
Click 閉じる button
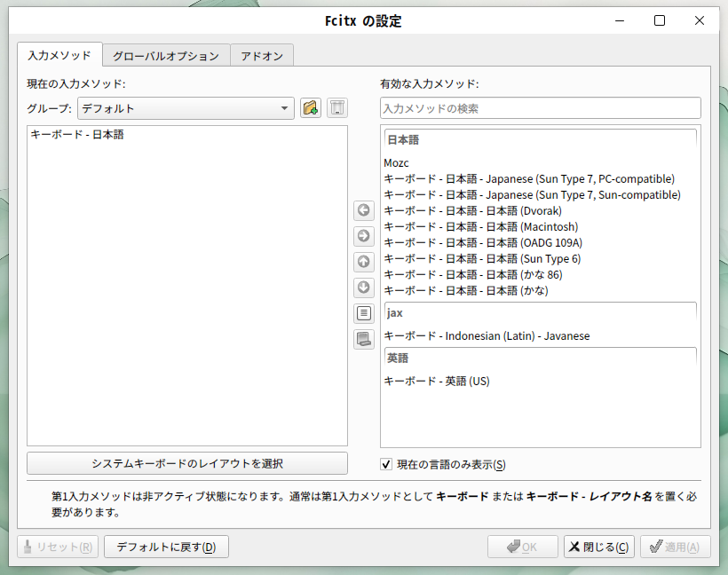(599, 547)
